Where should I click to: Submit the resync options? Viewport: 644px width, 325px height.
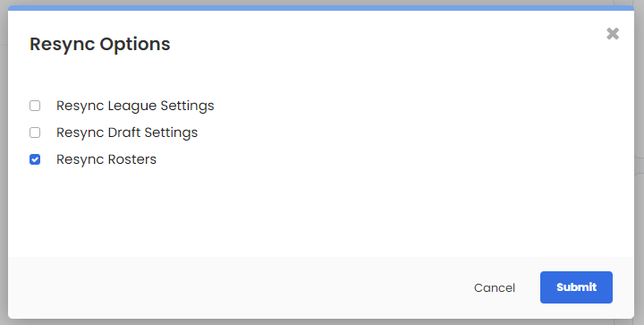pos(576,287)
